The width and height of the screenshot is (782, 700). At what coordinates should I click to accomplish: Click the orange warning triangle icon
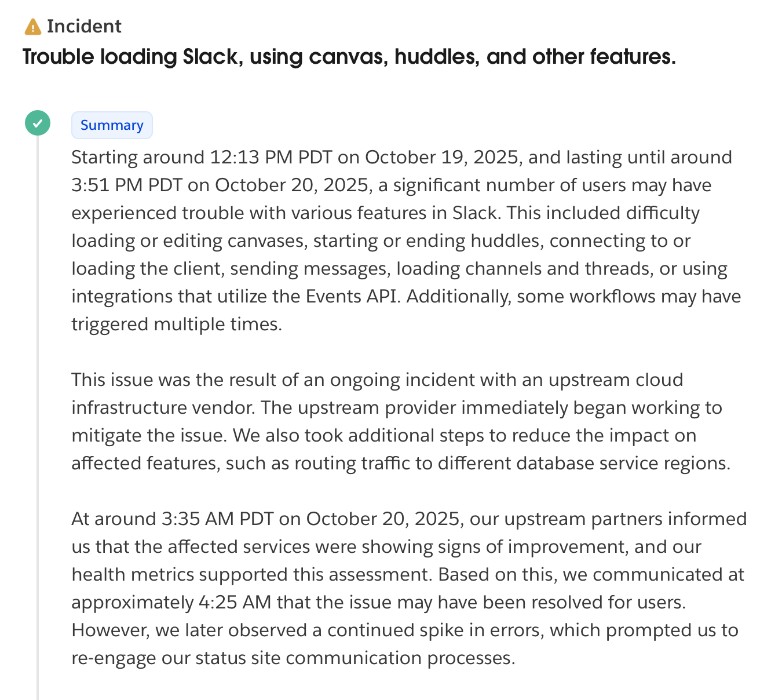coord(33,27)
